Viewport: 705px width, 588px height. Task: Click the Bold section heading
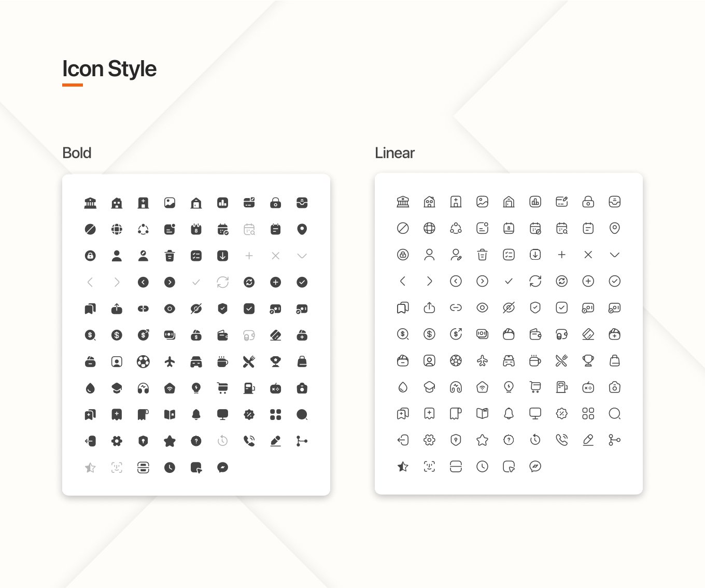click(x=77, y=153)
